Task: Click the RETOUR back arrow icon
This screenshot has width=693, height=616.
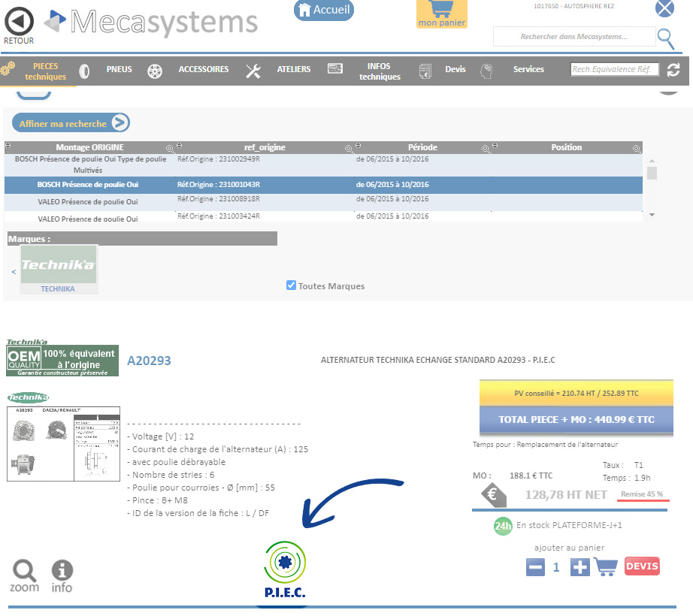Action: 19,21
